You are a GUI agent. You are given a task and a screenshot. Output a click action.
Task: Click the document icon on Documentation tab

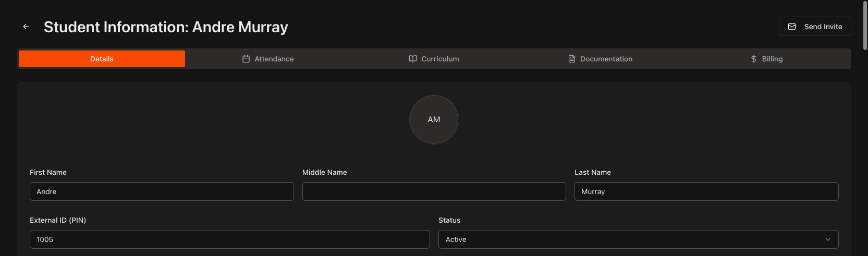(x=572, y=59)
